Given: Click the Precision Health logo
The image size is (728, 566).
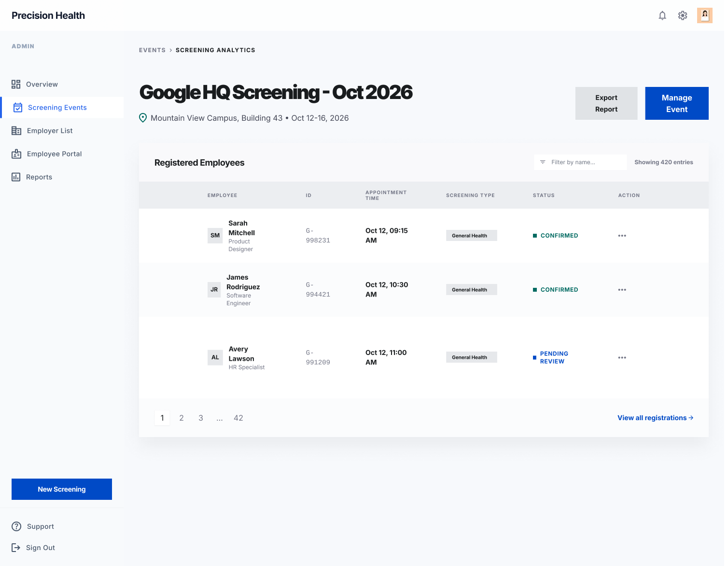Looking at the screenshot, I should 48,15.
